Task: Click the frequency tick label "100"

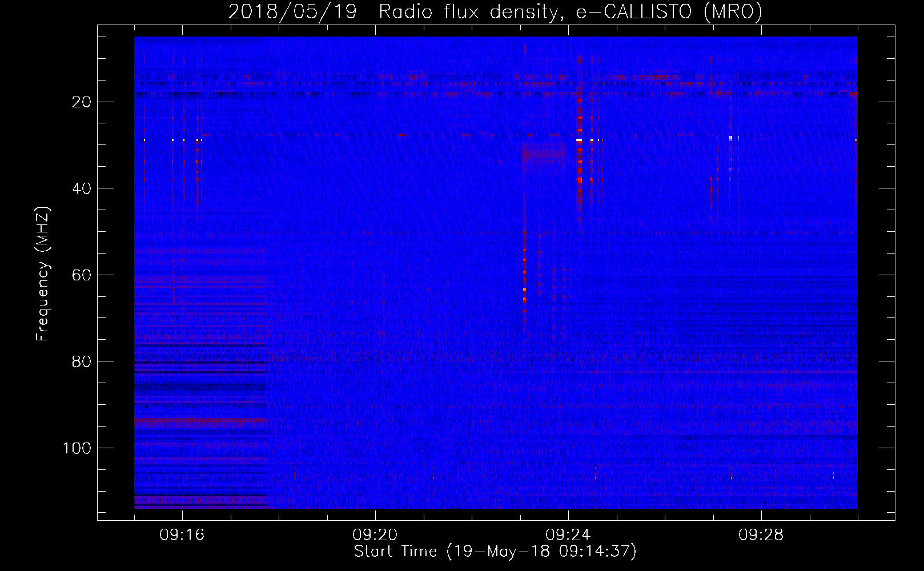Action: coord(77,448)
